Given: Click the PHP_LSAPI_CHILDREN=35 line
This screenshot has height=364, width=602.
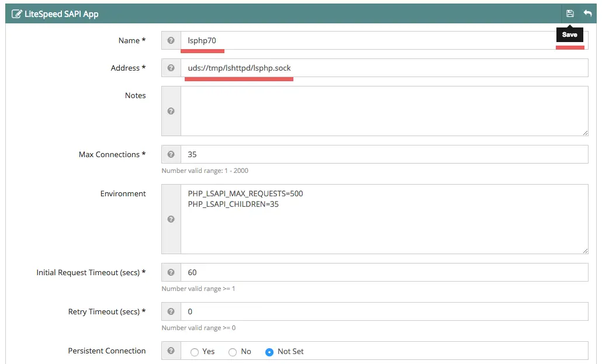Looking at the screenshot, I should (233, 204).
